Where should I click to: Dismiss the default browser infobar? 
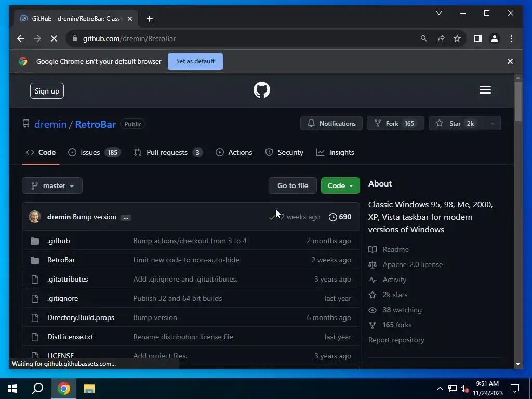510,61
